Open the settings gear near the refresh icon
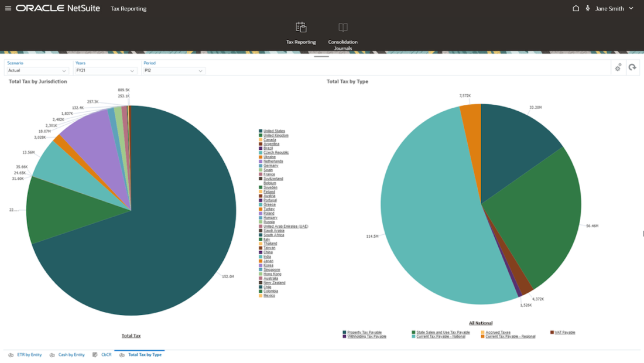 pos(618,67)
